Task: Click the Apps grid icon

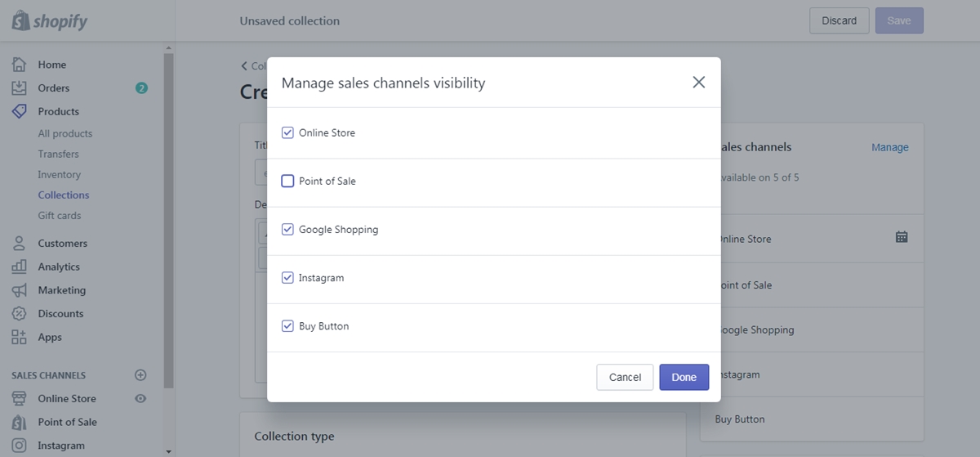Action: [x=20, y=337]
